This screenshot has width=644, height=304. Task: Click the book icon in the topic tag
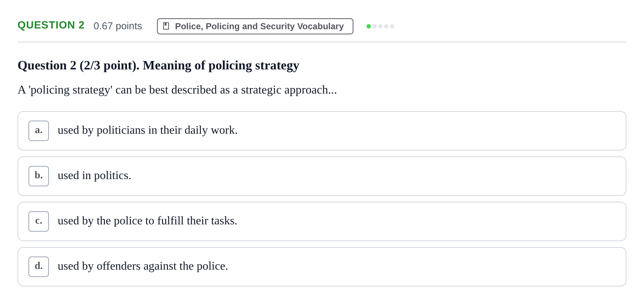[166, 26]
